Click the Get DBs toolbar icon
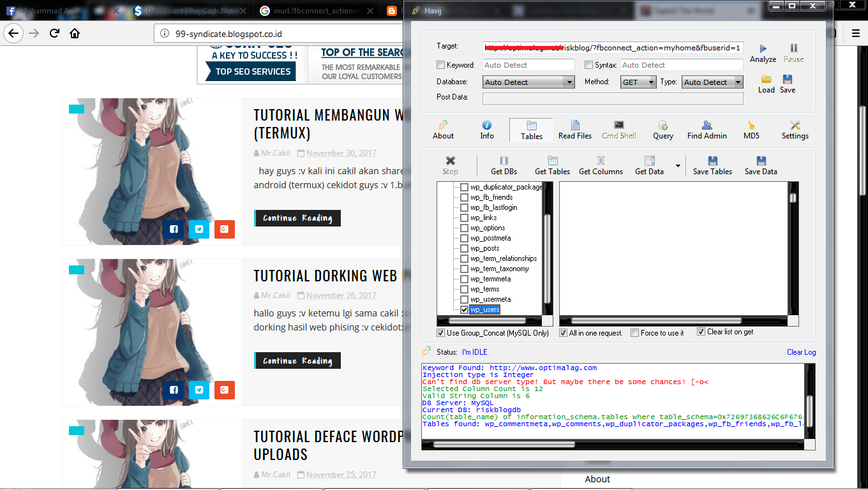The image size is (868, 490). pyautogui.click(x=504, y=161)
